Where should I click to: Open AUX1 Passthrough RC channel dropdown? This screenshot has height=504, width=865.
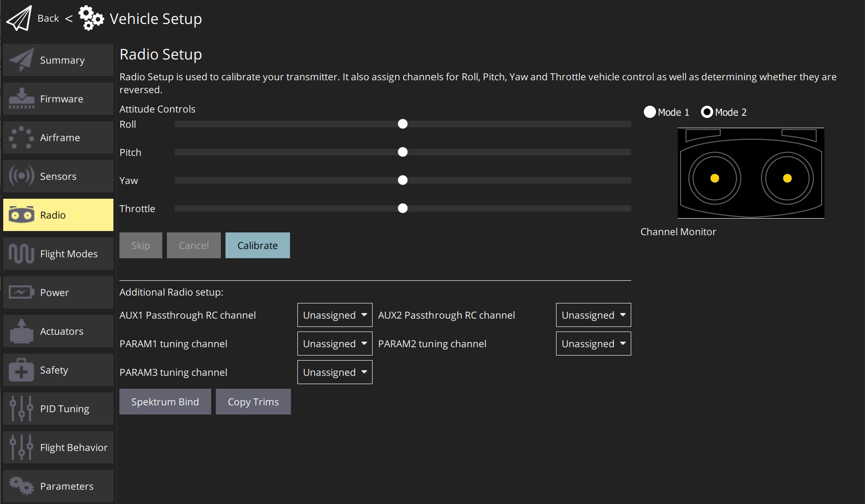(335, 315)
